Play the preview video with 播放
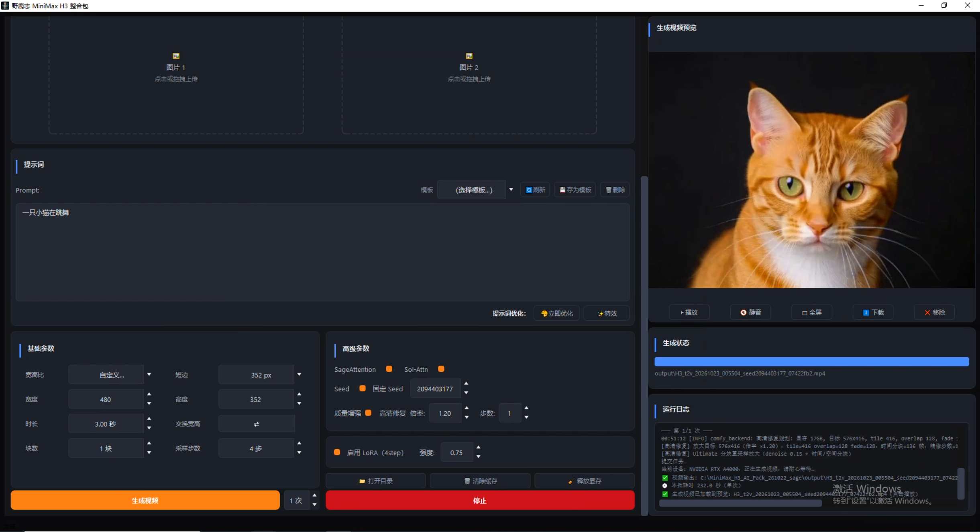 point(689,312)
